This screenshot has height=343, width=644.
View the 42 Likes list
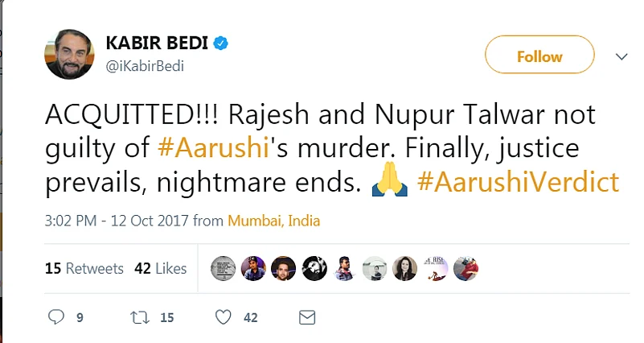[x=161, y=268]
